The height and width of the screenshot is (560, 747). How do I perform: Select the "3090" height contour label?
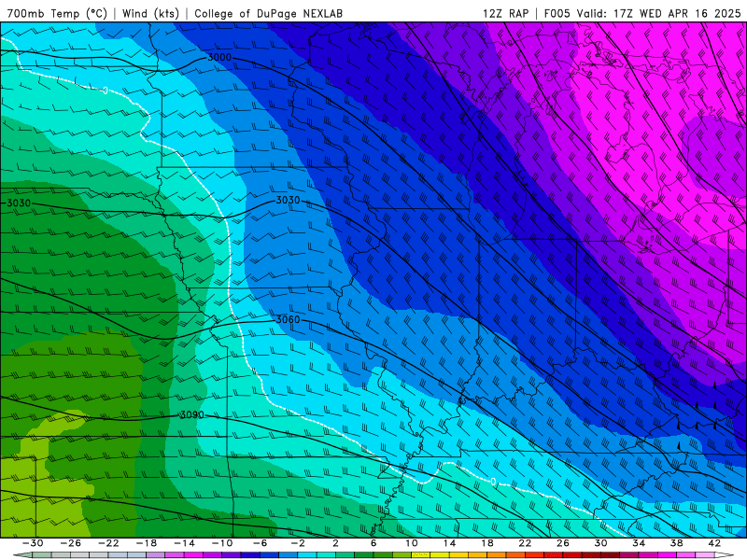coord(192,414)
